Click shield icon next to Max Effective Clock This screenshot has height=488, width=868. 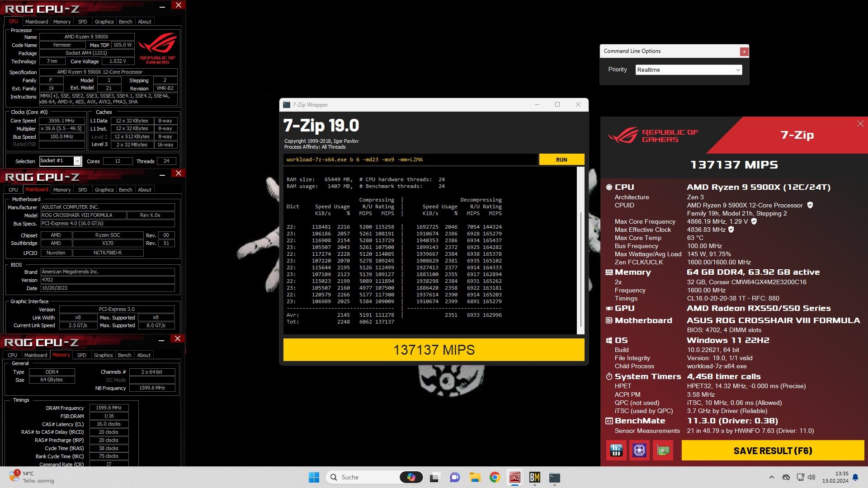(731, 230)
